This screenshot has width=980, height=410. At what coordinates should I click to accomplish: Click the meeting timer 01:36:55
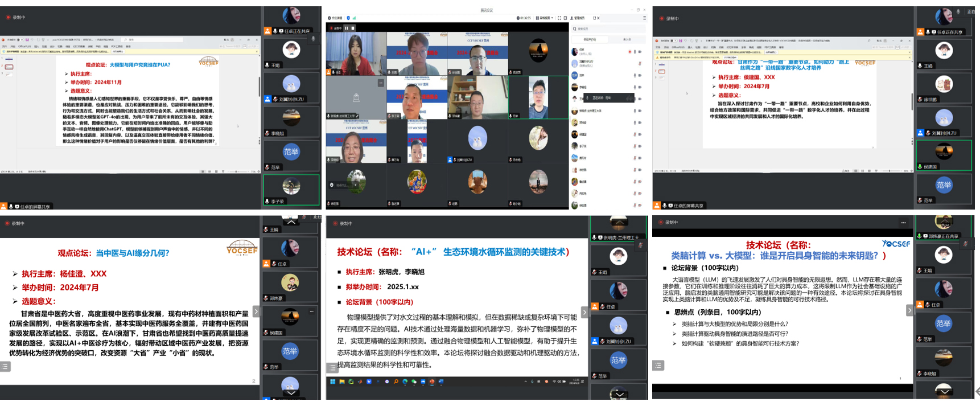coord(524,18)
